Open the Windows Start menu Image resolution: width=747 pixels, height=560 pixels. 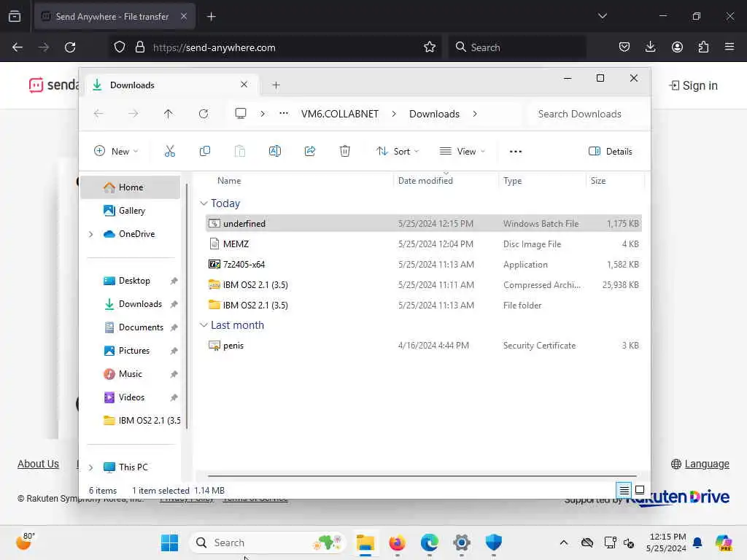[169, 542]
